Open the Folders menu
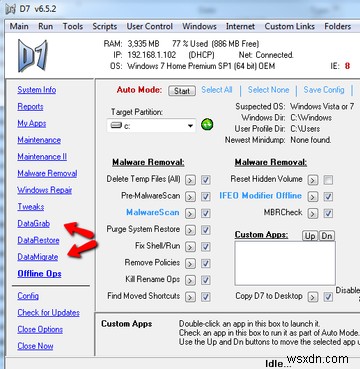This screenshot has height=369, width=360. coord(337,26)
